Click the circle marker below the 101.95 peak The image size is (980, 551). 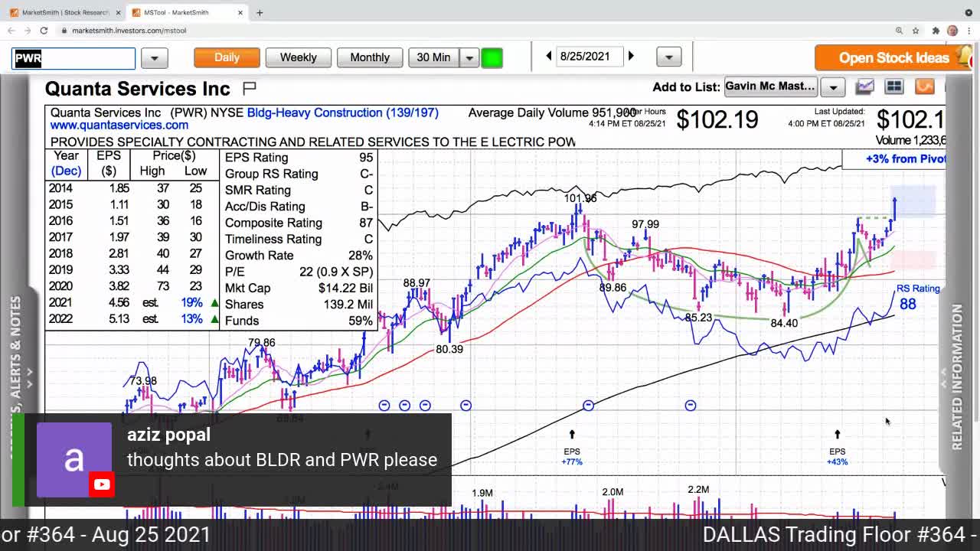tap(588, 405)
